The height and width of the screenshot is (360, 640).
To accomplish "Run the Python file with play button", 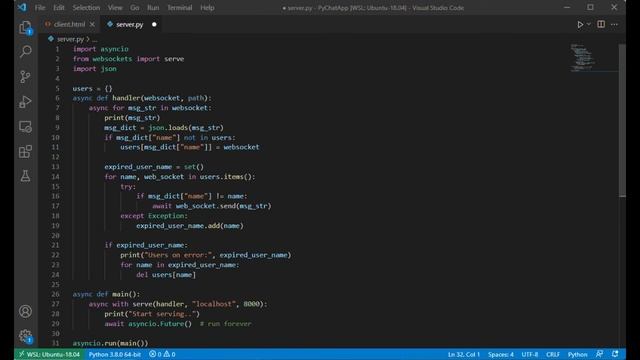I will click(580, 24).
